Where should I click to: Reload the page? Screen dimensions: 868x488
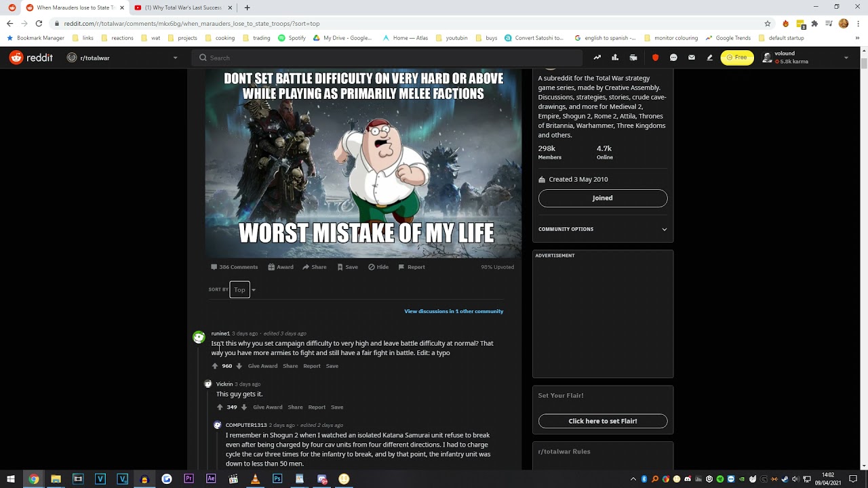point(39,23)
